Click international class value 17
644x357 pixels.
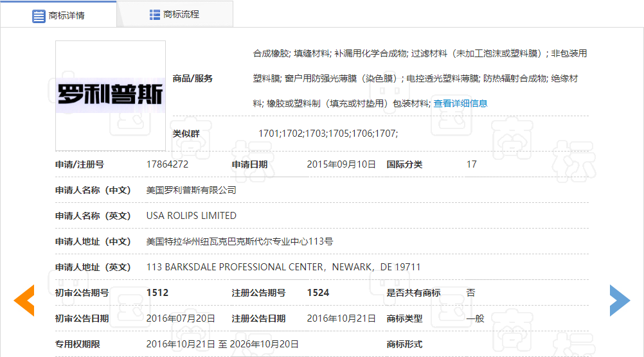(x=471, y=164)
